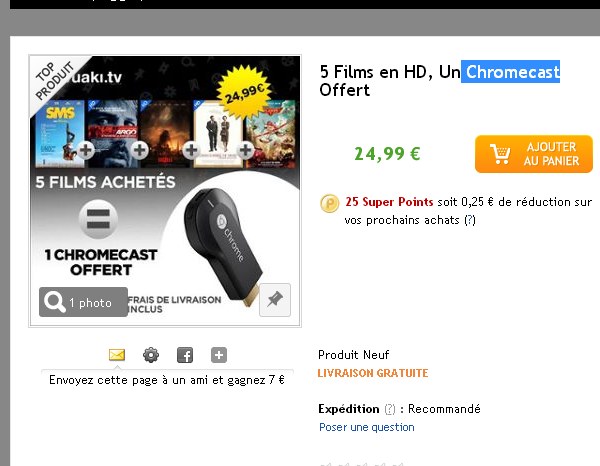Click the yellow 24,99€ price burst
The width and height of the screenshot is (600, 466).
tap(245, 92)
